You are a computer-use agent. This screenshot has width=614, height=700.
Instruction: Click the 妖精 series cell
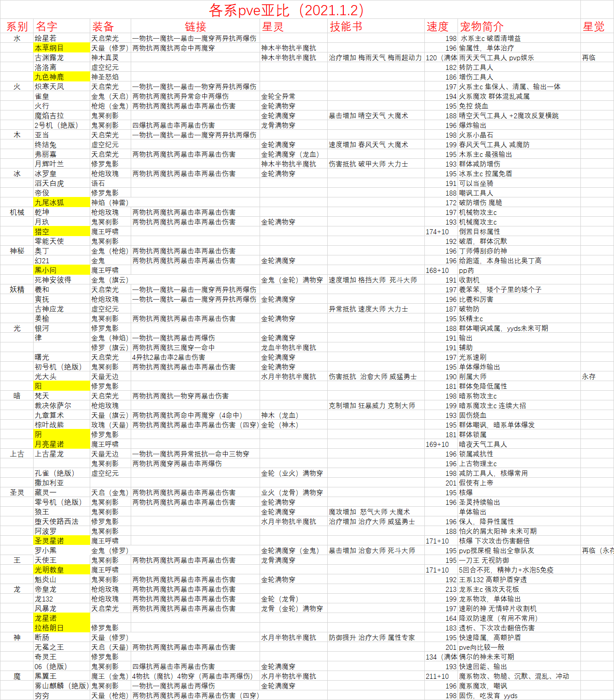(17, 289)
